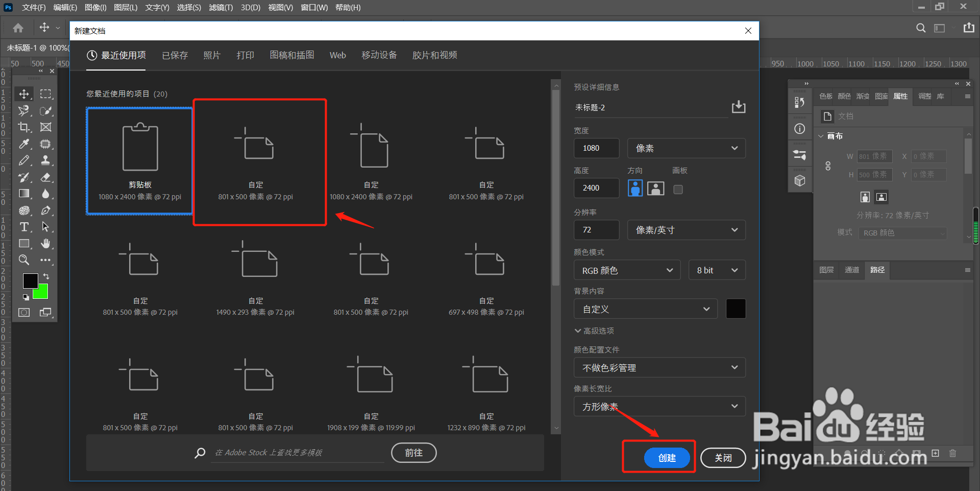Image resolution: width=980 pixels, height=491 pixels.
Task: Open the 8 bit depth dropdown
Action: (x=717, y=270)
